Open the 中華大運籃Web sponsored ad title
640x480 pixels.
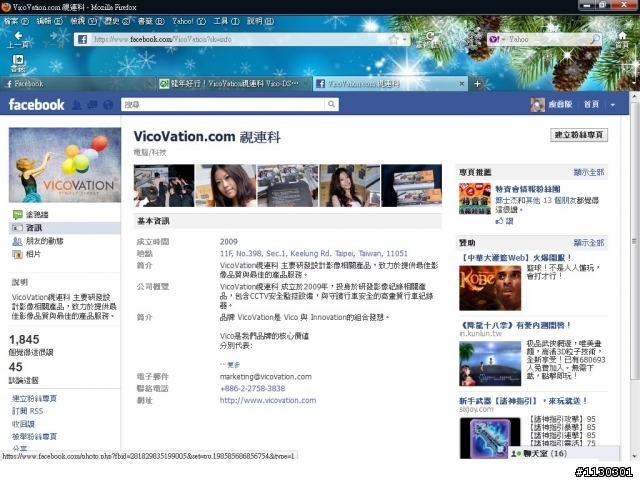point(516,258)
